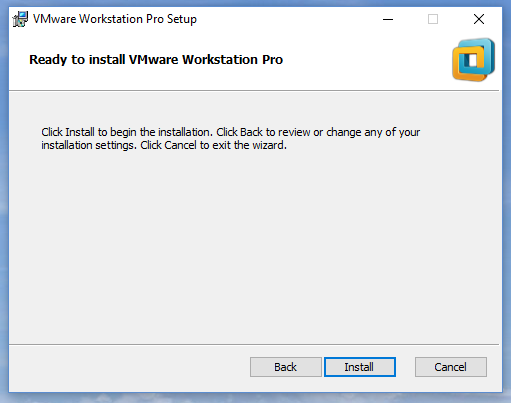Viewport: 511px width, 403px height.
Task: Click the white header banner beside the logo
Action: click(x=367, y=60)
